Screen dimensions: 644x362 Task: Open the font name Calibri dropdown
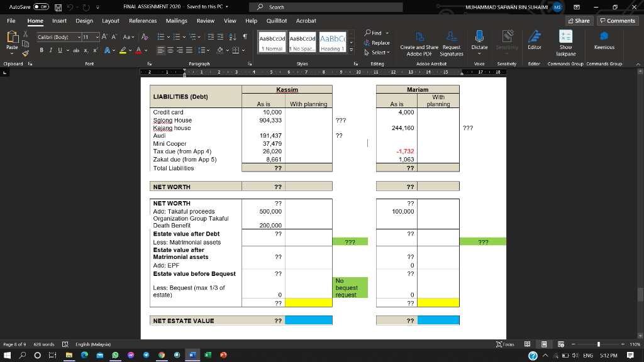pyautogui.click(x=79, y=37)
